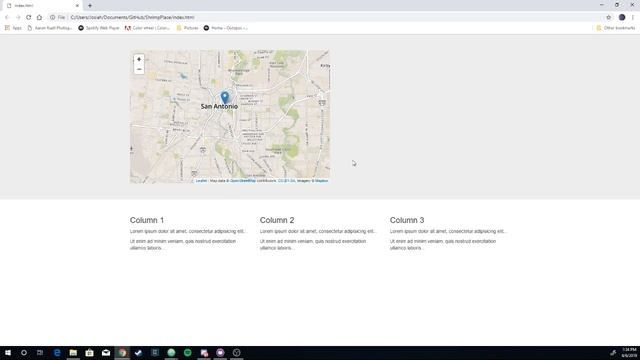Open the Color wheel bookmark

pyautogui.click(x=147, y=28)
